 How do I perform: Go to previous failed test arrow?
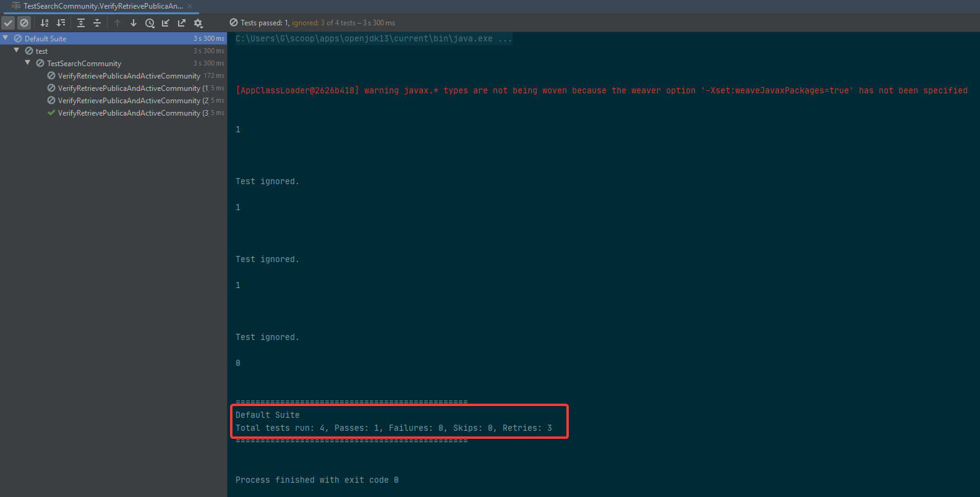coord(117,23)
